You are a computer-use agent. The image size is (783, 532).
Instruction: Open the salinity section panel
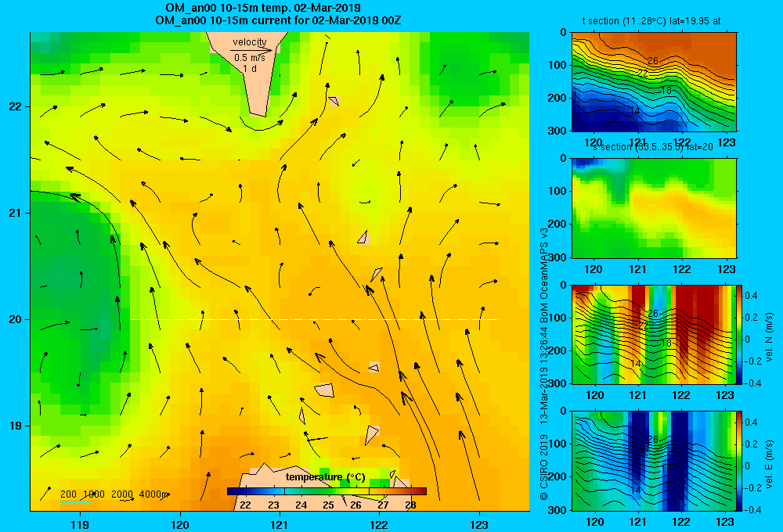654,207
